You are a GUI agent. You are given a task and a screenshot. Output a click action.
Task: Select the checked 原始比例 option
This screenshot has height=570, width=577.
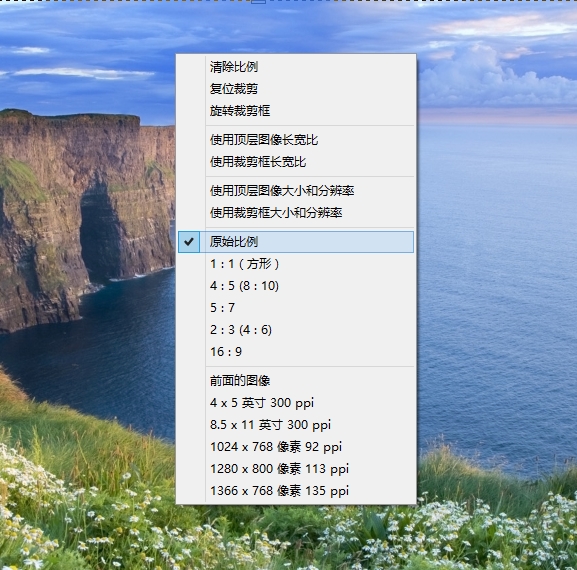point(296,242)
